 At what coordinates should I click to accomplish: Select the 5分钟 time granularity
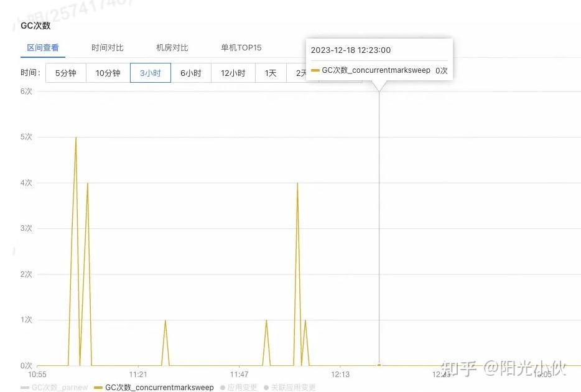(x=65, y=73)
